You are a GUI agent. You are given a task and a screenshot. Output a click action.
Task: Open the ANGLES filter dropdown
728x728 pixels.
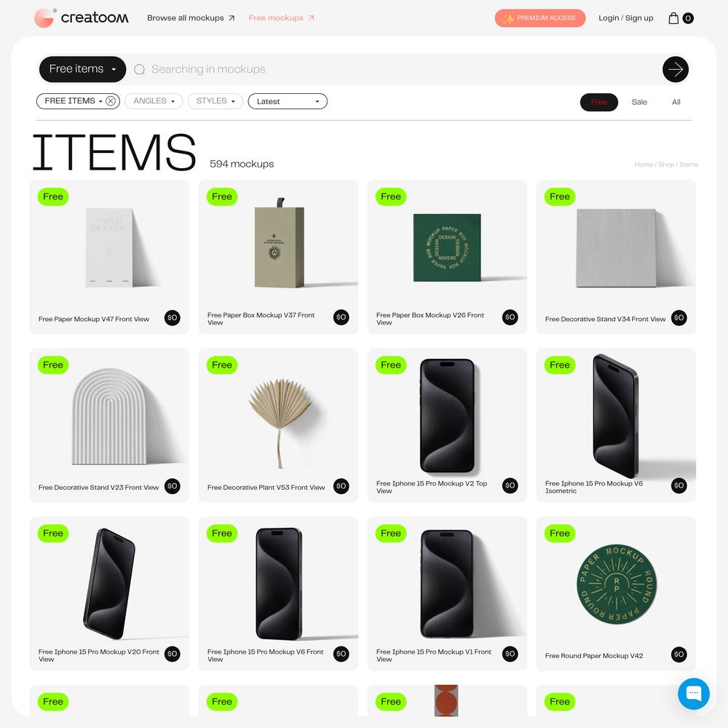point(154,101)
